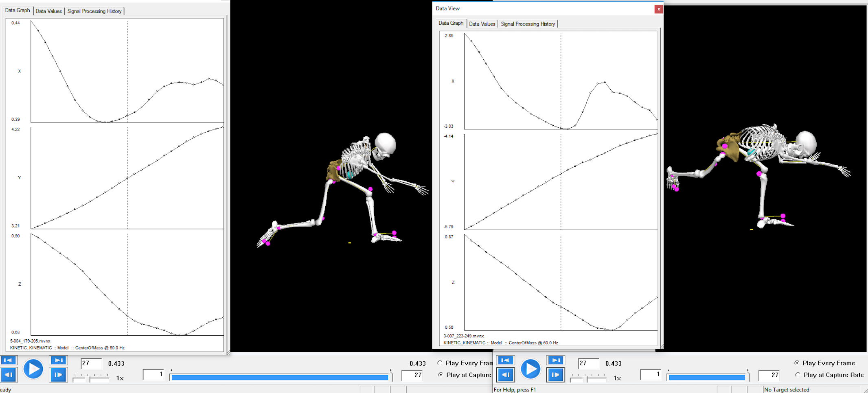Switch to the Data Values tab
Image resolution: width=868 pixels, height=393 pixels.
[48, 11]
